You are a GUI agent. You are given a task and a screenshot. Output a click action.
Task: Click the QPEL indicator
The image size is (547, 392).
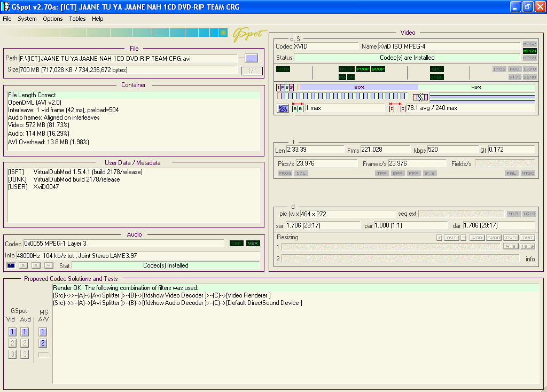(437, 77)
